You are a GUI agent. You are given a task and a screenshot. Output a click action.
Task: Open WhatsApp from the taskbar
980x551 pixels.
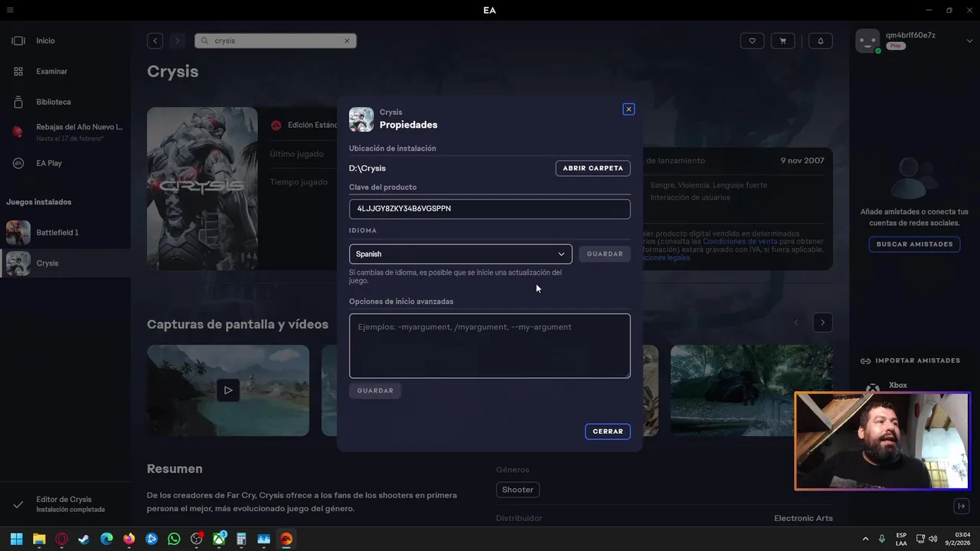[x=174, y=540]
